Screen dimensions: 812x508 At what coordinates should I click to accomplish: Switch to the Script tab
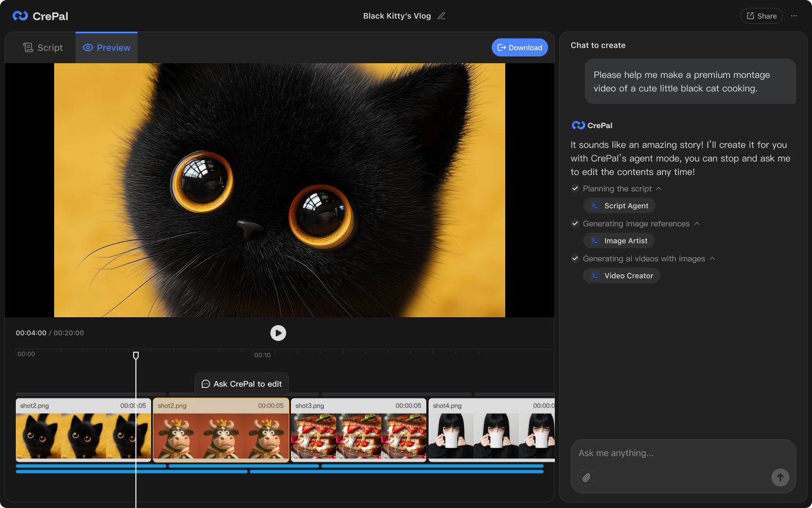coord(43,48)
